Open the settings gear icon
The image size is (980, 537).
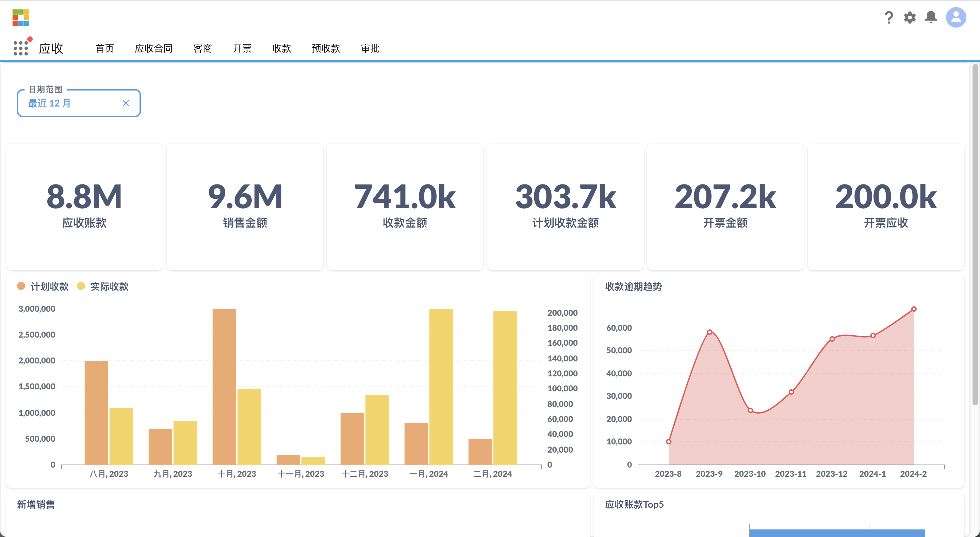click(x=910, y=17)
